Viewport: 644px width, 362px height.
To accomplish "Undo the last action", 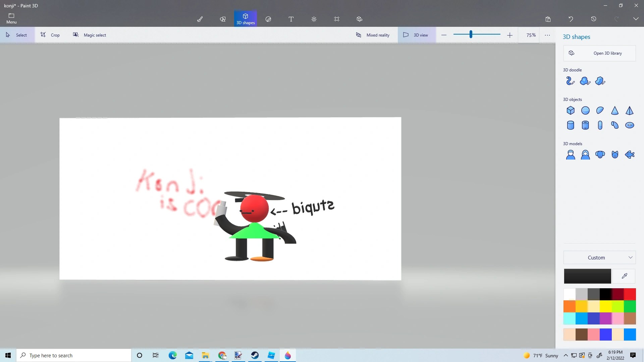I will point(571,19).
